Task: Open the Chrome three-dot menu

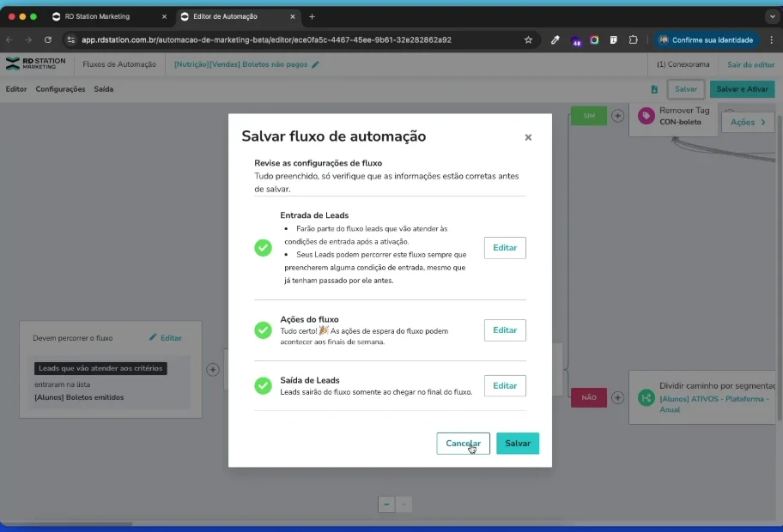Action: 772,40
